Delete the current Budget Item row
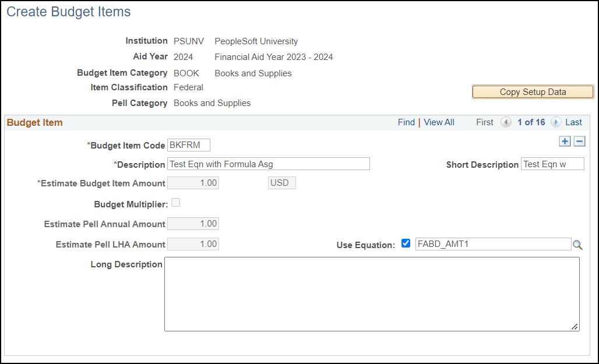 (579, 141)
